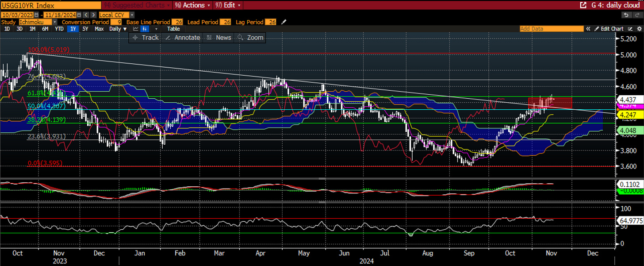Open the Suggested Charts menu
The width and height of the screenshot is (644, 266).
point(136,5)
